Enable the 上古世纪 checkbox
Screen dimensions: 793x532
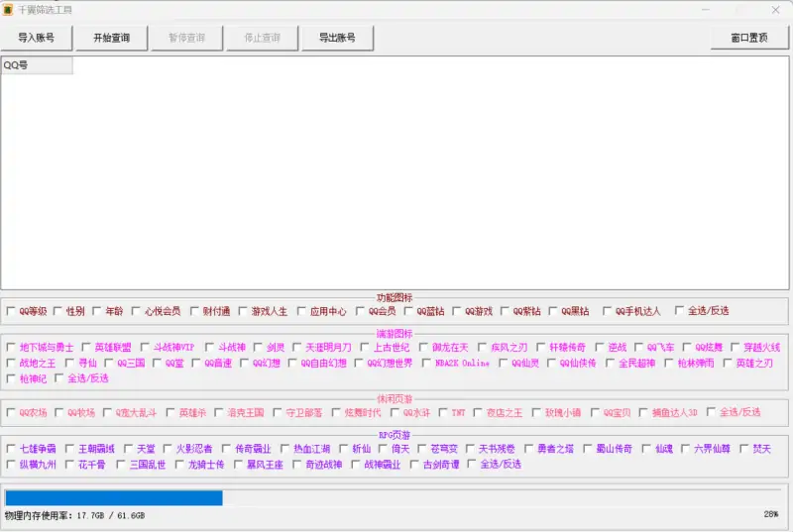click(x=365, y=347)
